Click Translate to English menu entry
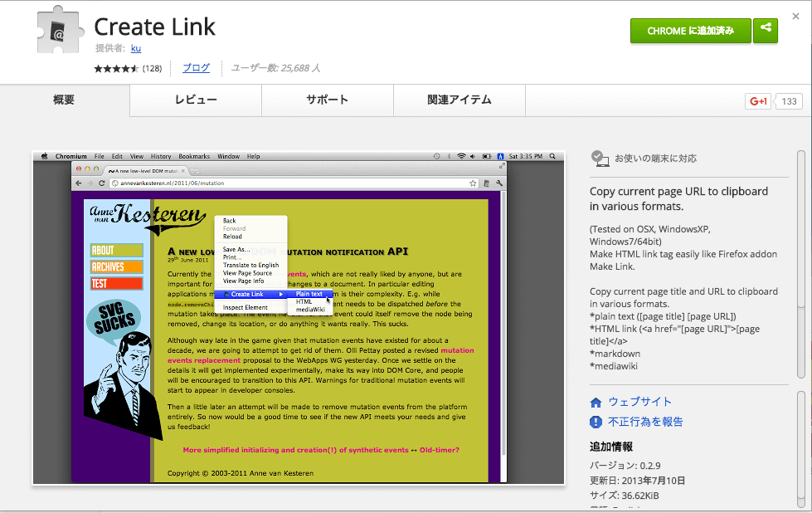 point(251,265)
